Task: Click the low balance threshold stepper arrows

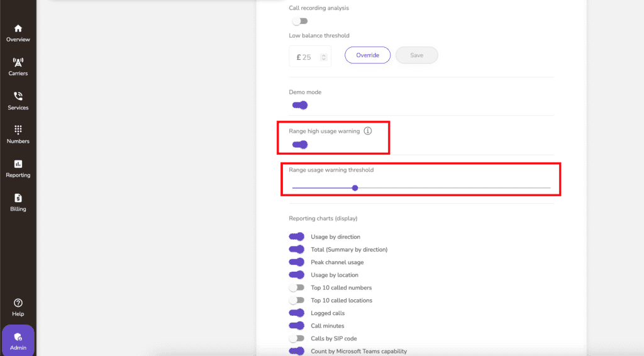Action: pos(324,57)
